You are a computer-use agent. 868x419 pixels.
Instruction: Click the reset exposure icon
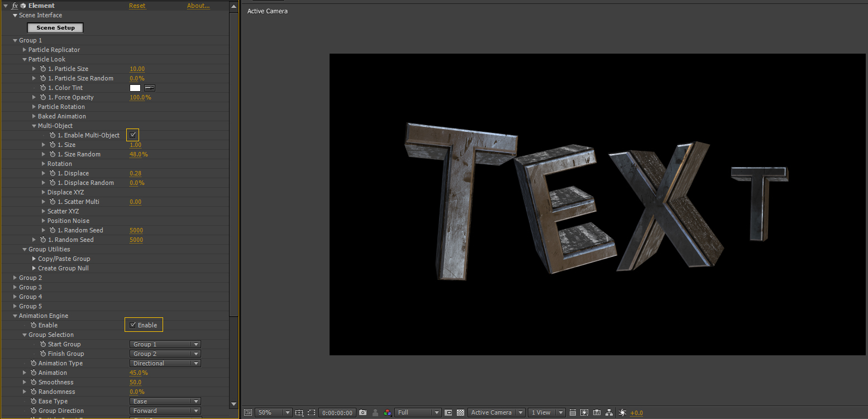622,413
